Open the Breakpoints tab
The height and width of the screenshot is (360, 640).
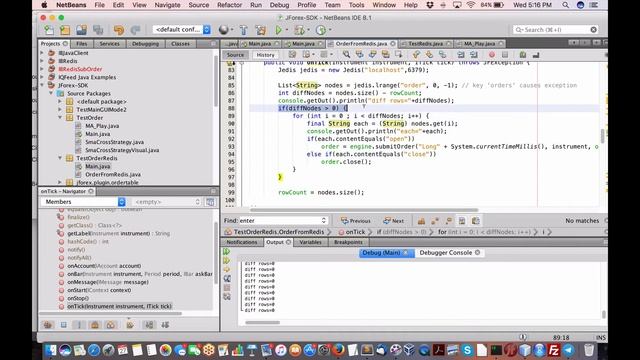348,242
